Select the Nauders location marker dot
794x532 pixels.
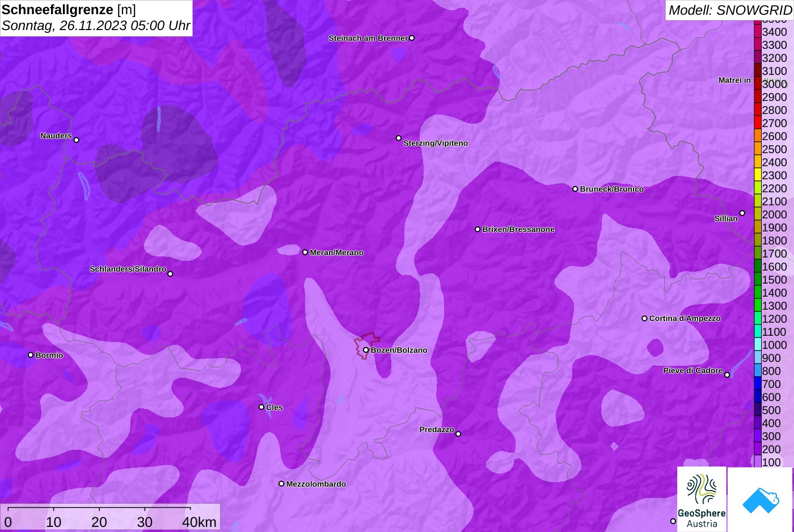click(x=77, y=140)
